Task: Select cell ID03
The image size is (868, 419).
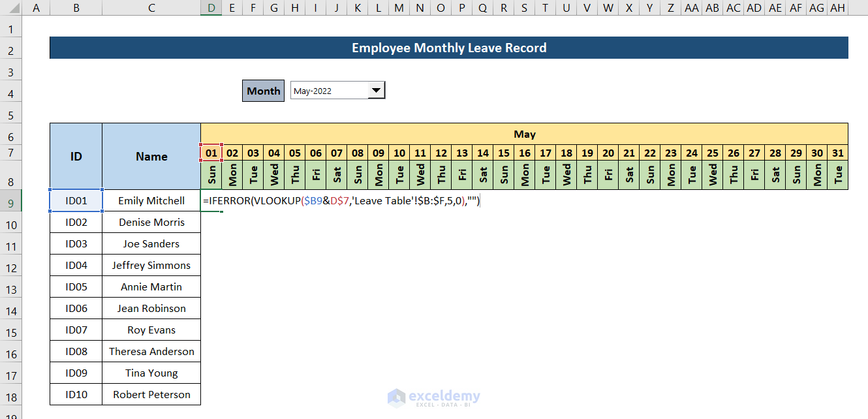Action: pos(76,244)
